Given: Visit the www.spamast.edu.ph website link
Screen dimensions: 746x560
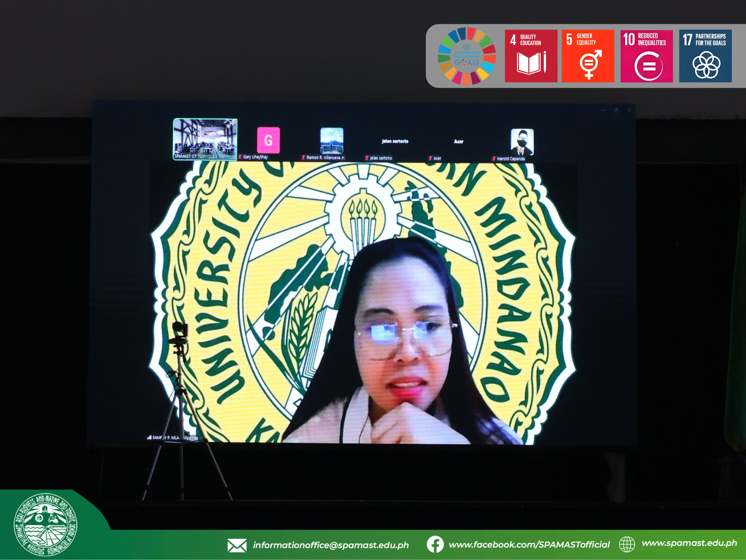Looking at the screenshot, I should 689,543.
